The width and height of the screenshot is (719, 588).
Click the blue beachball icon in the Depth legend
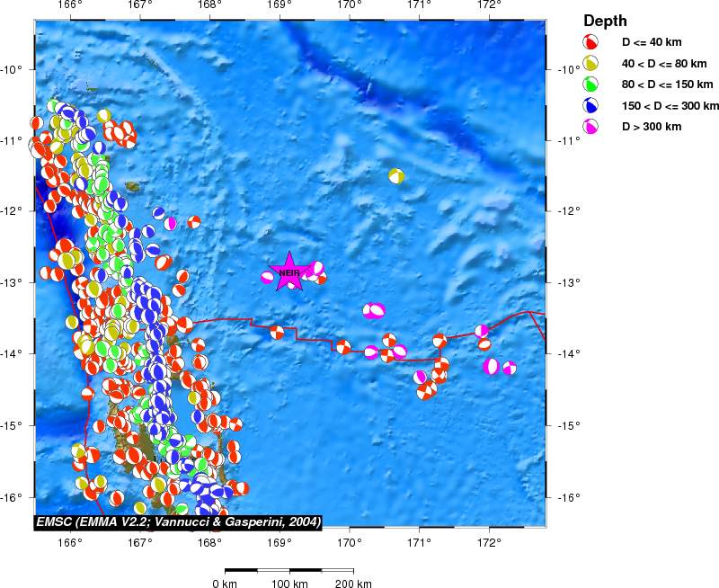[x=590, y=105]
